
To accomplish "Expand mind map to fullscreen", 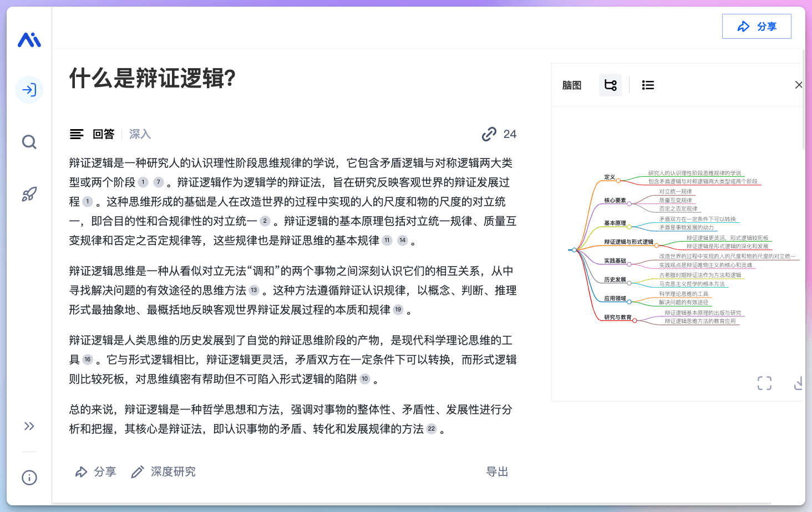I will [x=764, y=383].
